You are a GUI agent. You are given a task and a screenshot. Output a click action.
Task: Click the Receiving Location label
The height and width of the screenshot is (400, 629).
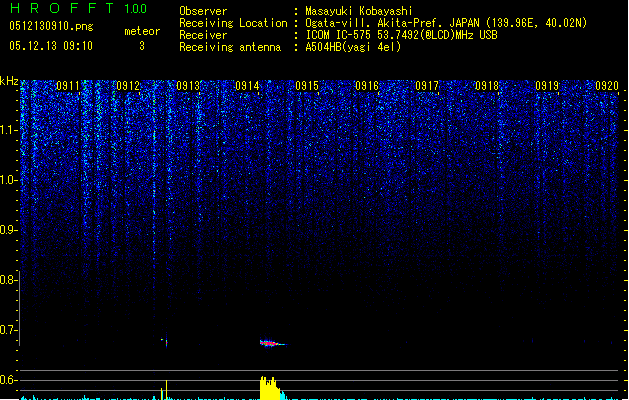pos(233,23)
